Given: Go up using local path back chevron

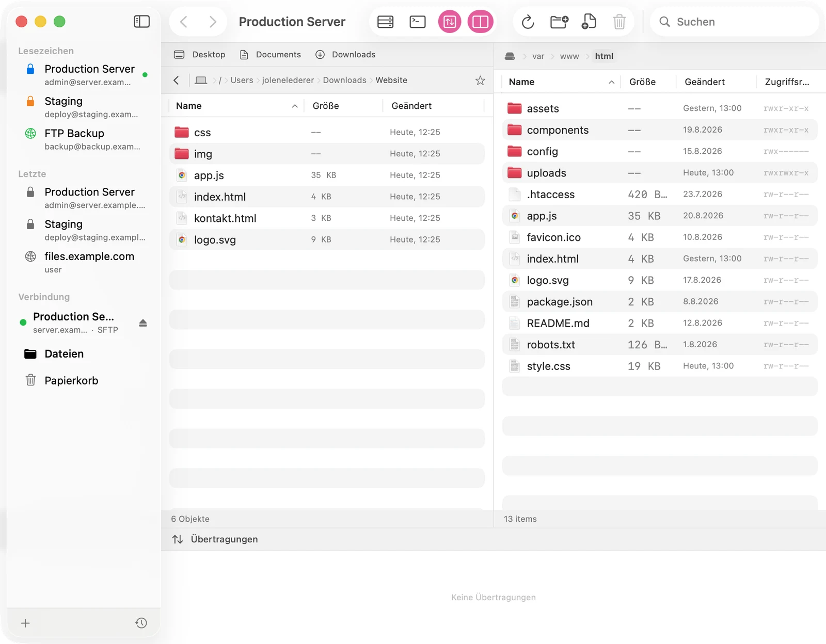Looking at the screenshot, I should (177, 80).
